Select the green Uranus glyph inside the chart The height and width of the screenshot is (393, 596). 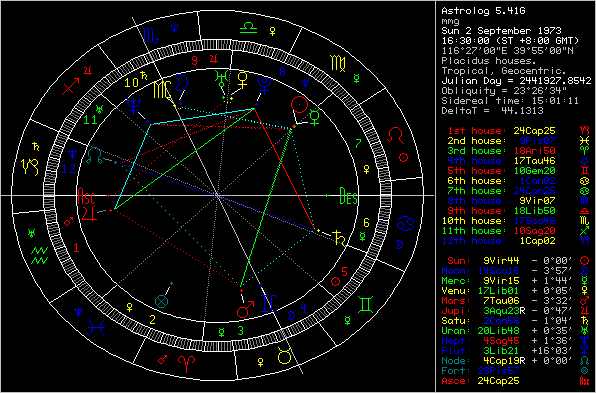pyautogui.click(x=221, y=78)
